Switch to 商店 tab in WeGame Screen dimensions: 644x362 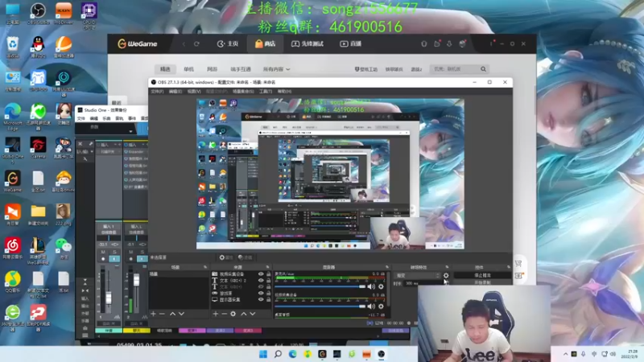coord(265,44)
